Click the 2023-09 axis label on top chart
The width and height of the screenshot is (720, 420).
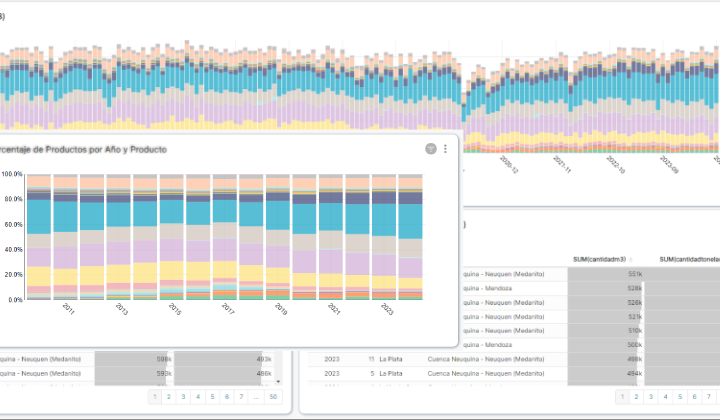tap(669, 164)
